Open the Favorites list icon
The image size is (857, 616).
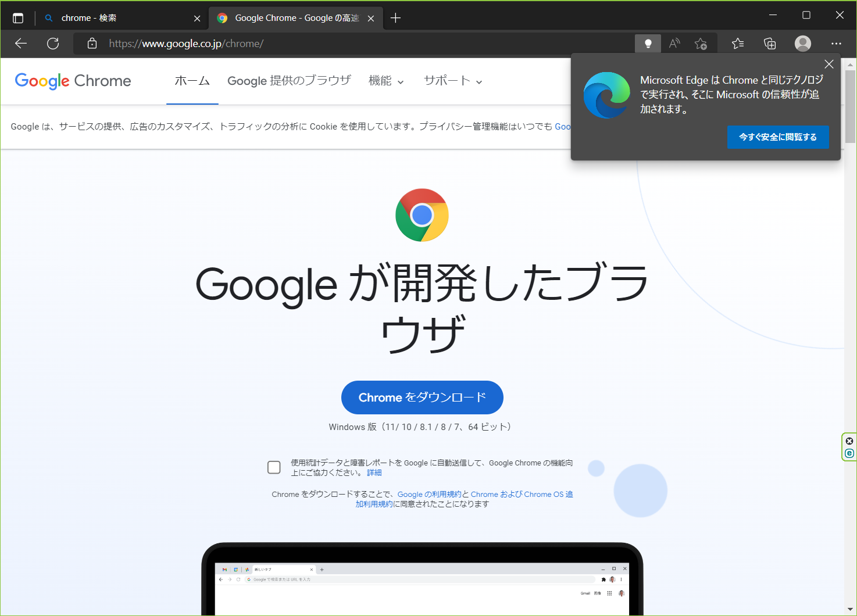point(738,44)
